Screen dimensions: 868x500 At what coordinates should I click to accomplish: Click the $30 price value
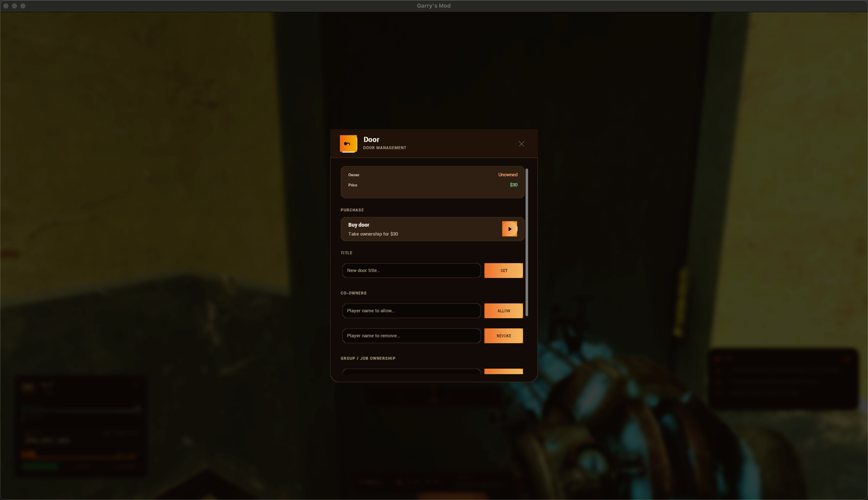(x=513, y=185)
